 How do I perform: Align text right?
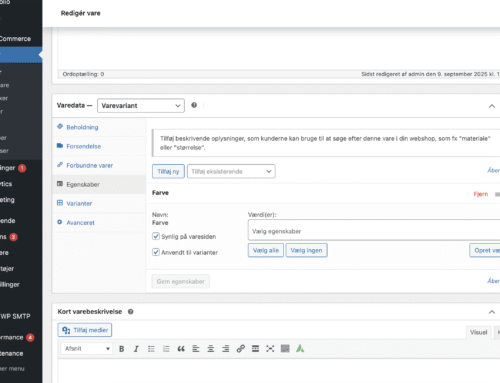pyautogui.click(x=226, y=349)
